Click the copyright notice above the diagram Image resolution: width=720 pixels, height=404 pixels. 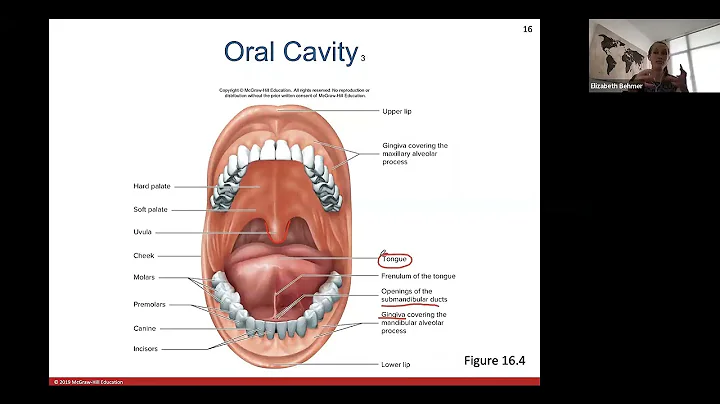(294, 93)
